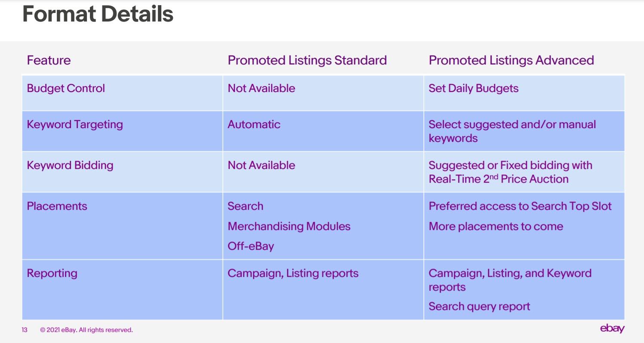Click the Format Details slide title
The width and height of the screenshot is (644, 343).
pyautogui.click(x=98, y=14)
